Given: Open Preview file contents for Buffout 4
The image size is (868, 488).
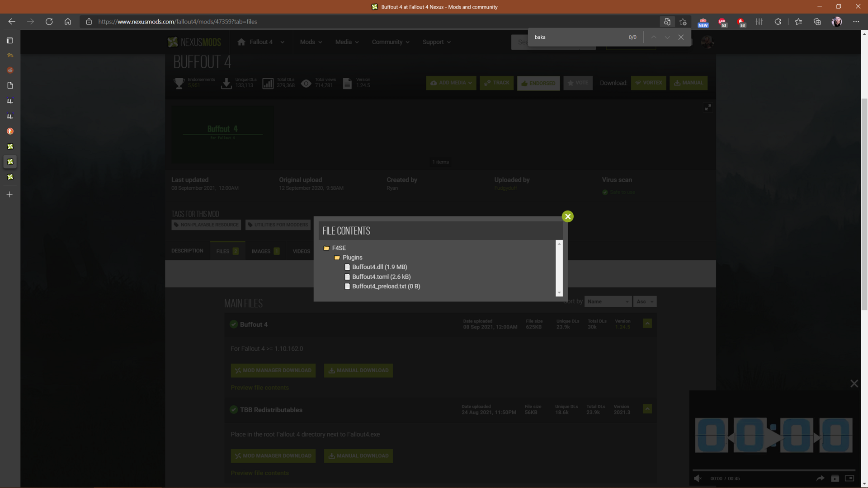Looking at the screenshot, I should 259,388.
